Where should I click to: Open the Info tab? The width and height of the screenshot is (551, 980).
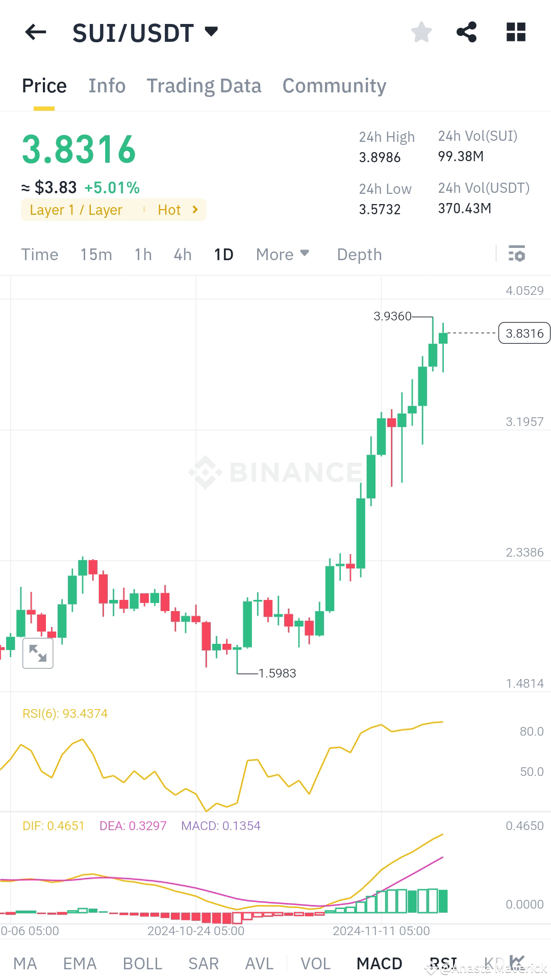tap(107, 85)
